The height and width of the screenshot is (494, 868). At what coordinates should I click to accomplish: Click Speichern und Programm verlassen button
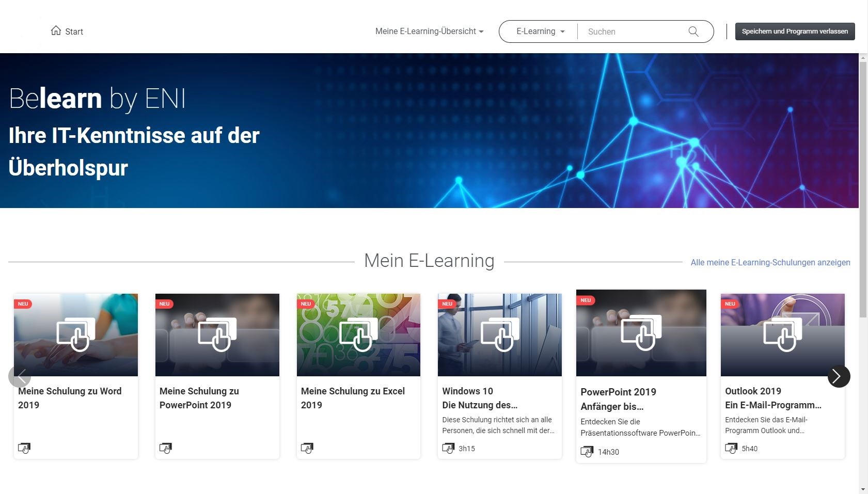click(795, 31)
